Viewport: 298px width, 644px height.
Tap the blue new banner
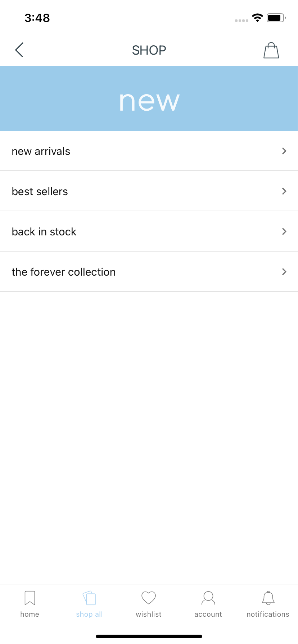149,98
